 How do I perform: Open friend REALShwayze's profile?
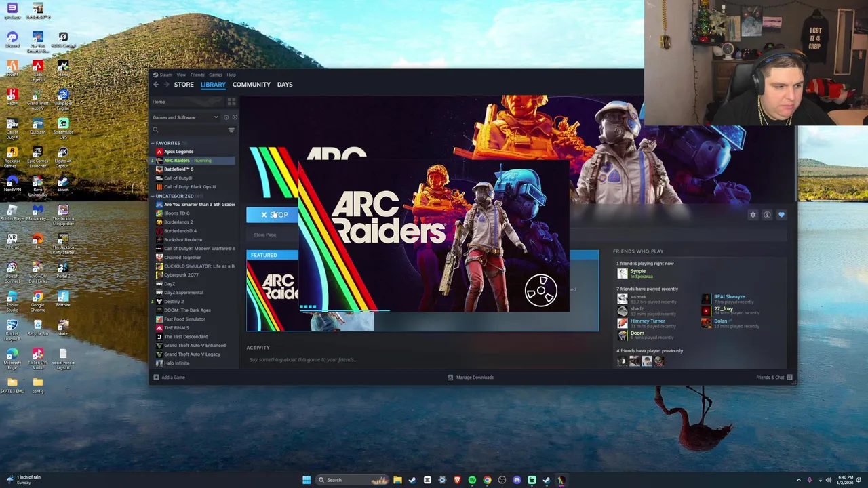pyautogui.click(x=730, y=296)
